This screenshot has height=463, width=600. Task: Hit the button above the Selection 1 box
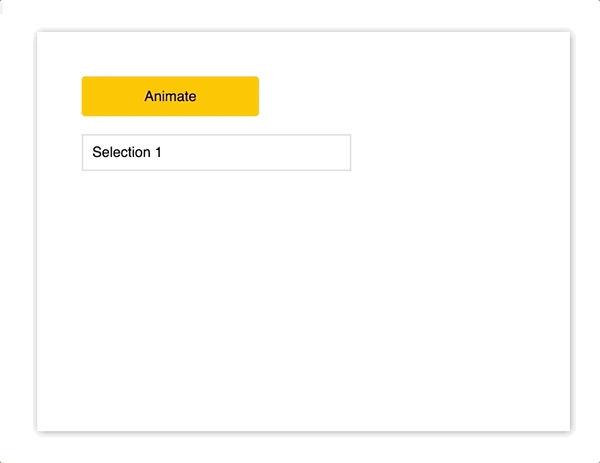[170, 96]
